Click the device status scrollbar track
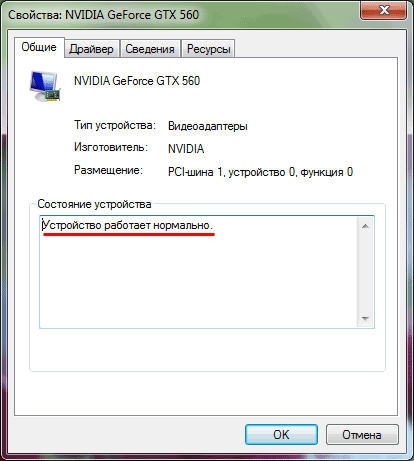 [365, 272]
